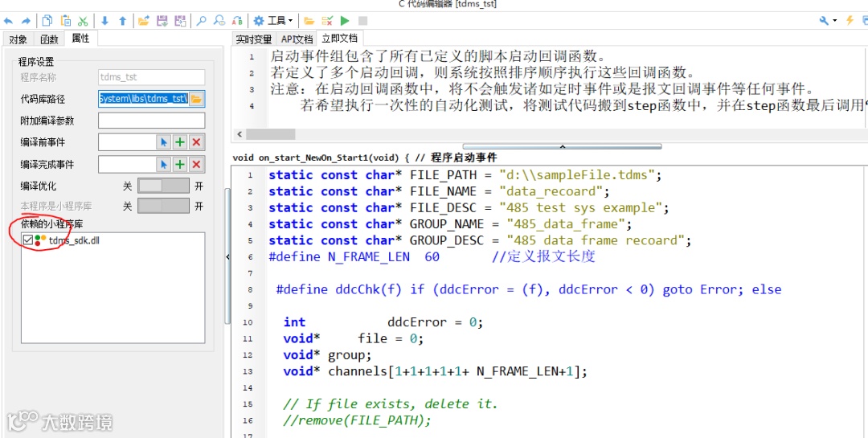Open the API文档 tab
The image size is (868, 438).
pos(297,39)
